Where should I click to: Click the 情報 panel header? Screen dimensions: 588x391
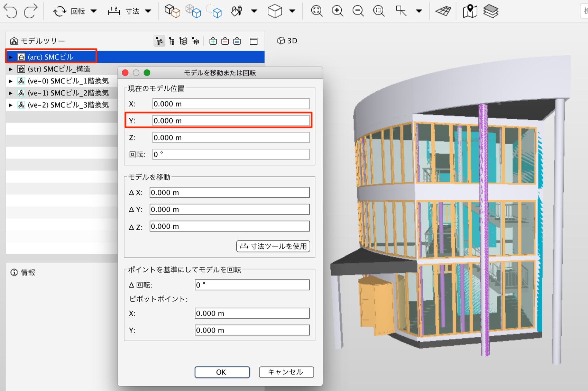coord(23,272)
